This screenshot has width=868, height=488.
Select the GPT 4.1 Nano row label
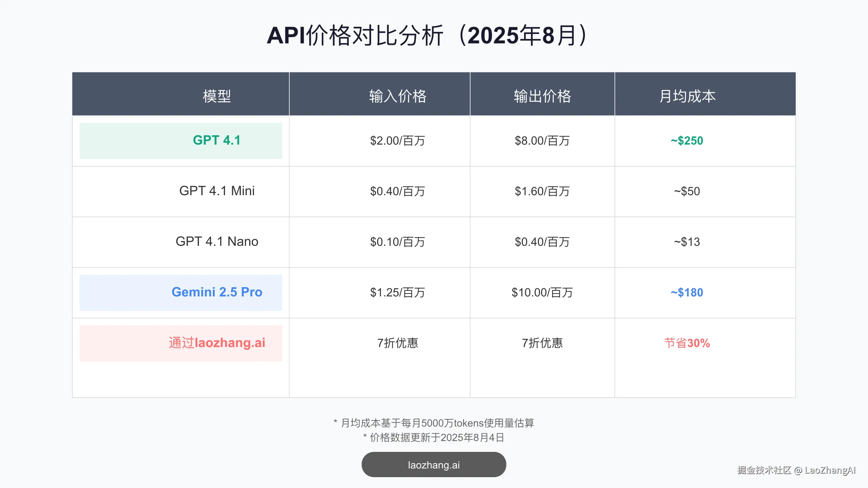[x=216, y=242]
